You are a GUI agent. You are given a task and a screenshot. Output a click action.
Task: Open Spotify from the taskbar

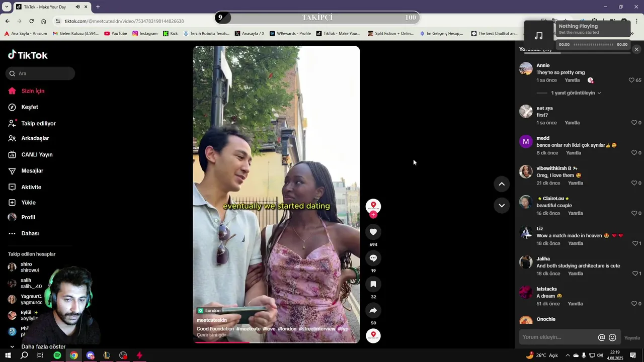click(57, 355)
